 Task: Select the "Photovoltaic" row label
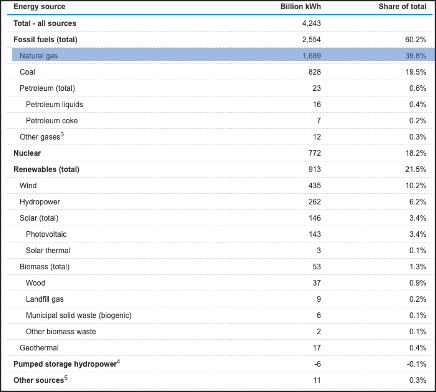tap(46, 234)
